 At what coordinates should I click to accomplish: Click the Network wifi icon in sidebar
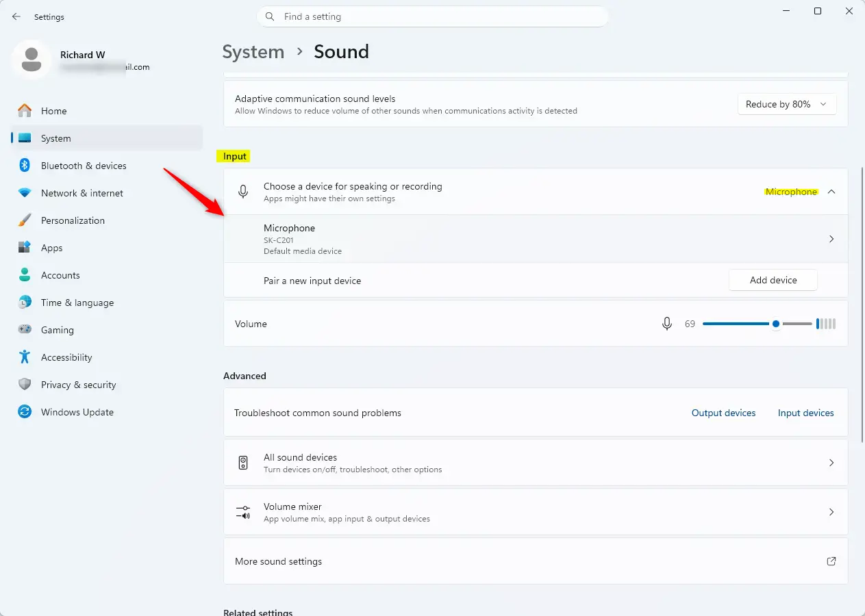(x=25, y=193)
